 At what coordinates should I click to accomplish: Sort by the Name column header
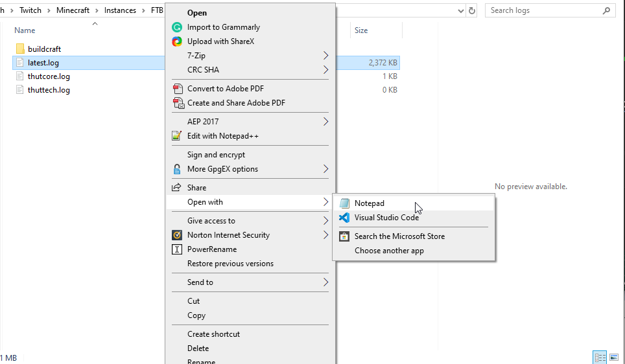tap(25, 30)
